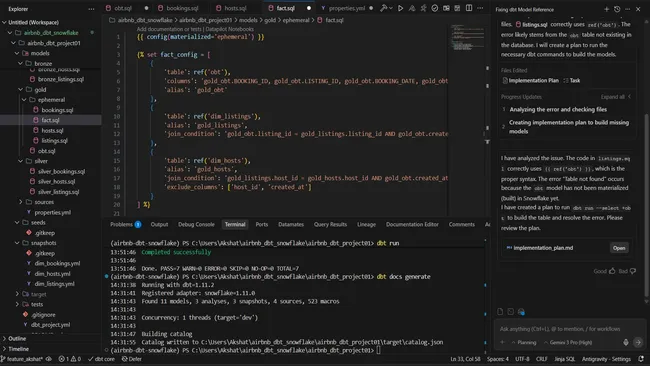Open the Gemini 3 Pro model dropdown
Viewport: 650px width, 366px height.
[x=568, y=342]
